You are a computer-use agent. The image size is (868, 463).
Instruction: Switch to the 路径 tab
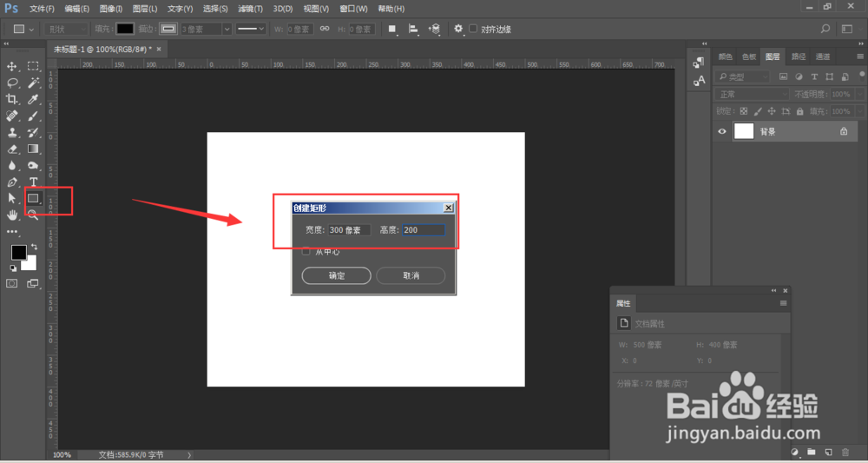click(x=799, y=56)
